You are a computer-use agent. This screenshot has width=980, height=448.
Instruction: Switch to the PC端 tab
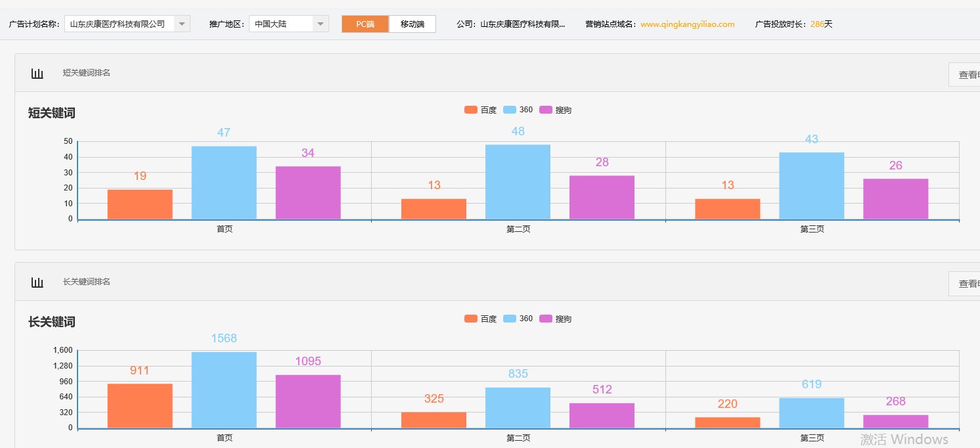point(365,24)
